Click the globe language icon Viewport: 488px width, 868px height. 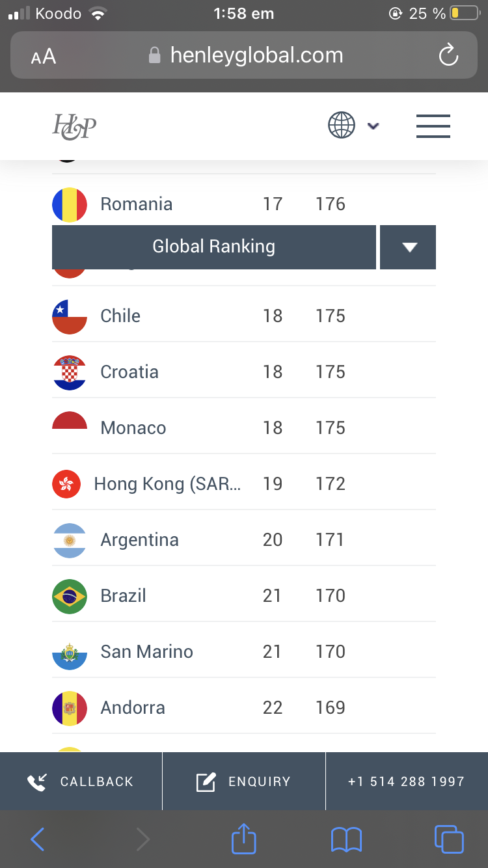(342, 125)
